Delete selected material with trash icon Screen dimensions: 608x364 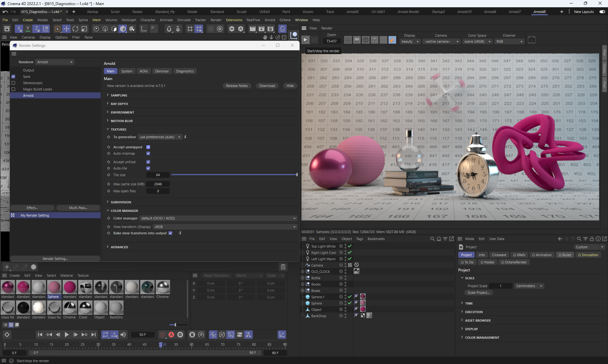(x=283, y=267)
